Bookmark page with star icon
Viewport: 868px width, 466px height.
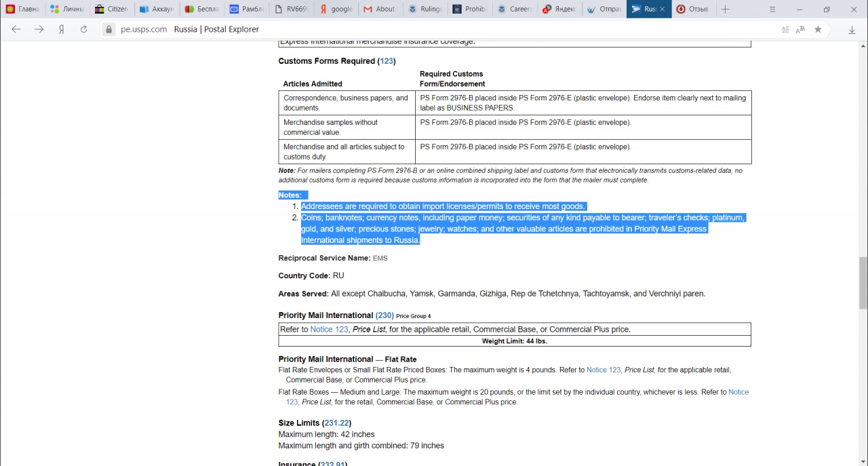point(818,29)
